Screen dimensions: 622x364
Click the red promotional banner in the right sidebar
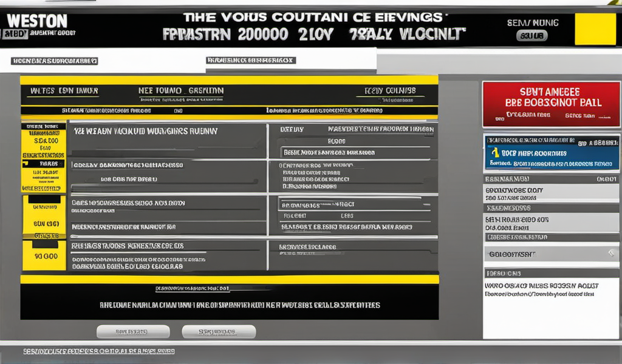(x=551, y=104)
